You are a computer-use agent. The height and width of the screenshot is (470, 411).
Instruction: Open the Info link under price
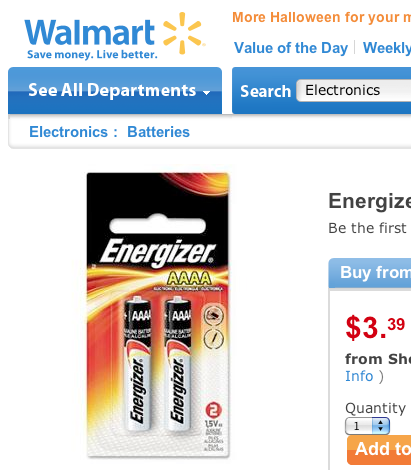[359, 376]
